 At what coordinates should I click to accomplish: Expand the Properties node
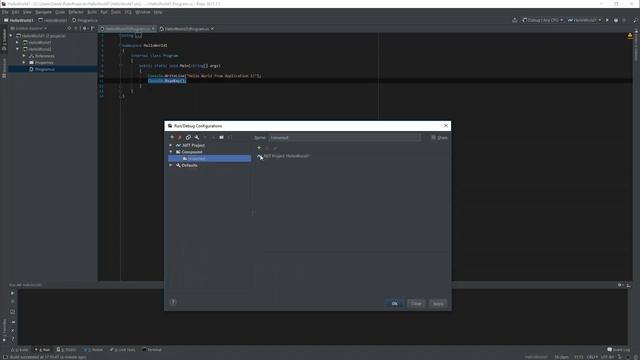click(x=24, y=62)
